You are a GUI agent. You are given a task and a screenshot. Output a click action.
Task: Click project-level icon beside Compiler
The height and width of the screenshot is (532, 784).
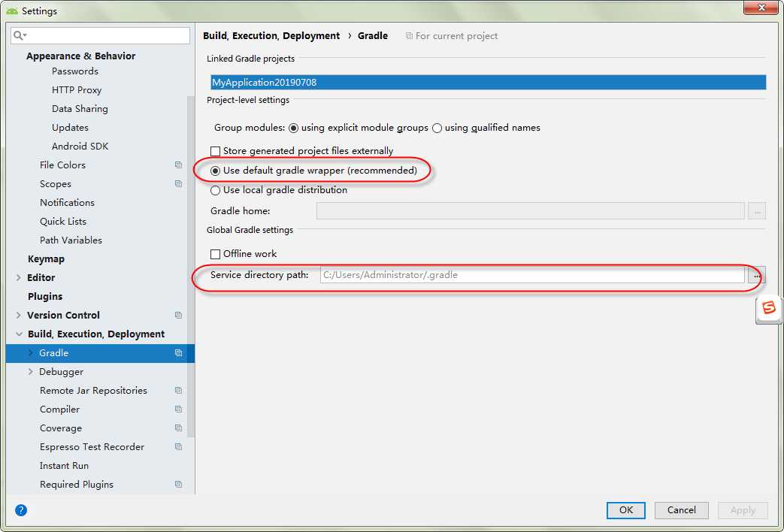(x=178, y=410)
